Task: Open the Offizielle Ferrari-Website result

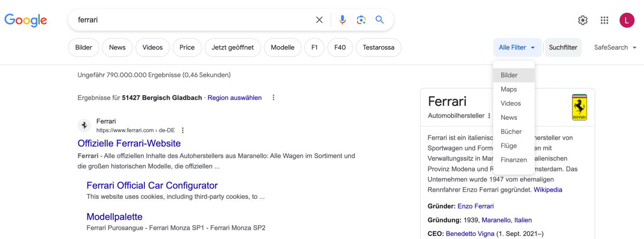Action: pyautogui.click(x=129, y=143)
